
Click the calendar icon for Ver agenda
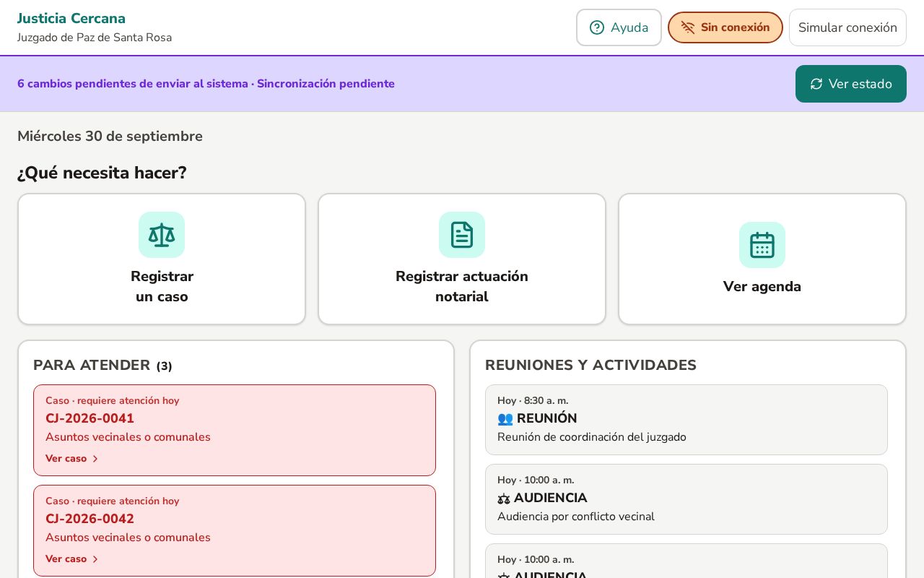[762, 245]
